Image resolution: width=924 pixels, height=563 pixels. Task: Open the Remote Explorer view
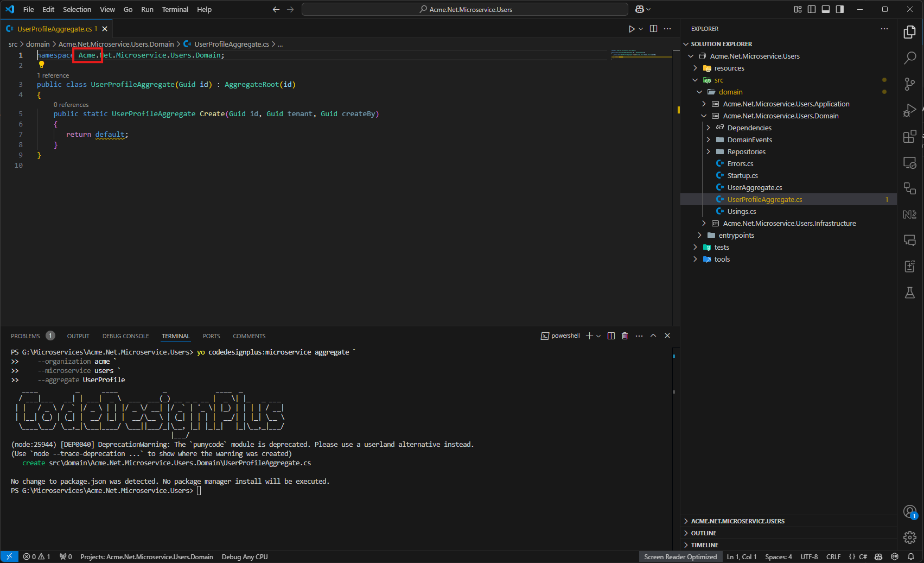910,162
